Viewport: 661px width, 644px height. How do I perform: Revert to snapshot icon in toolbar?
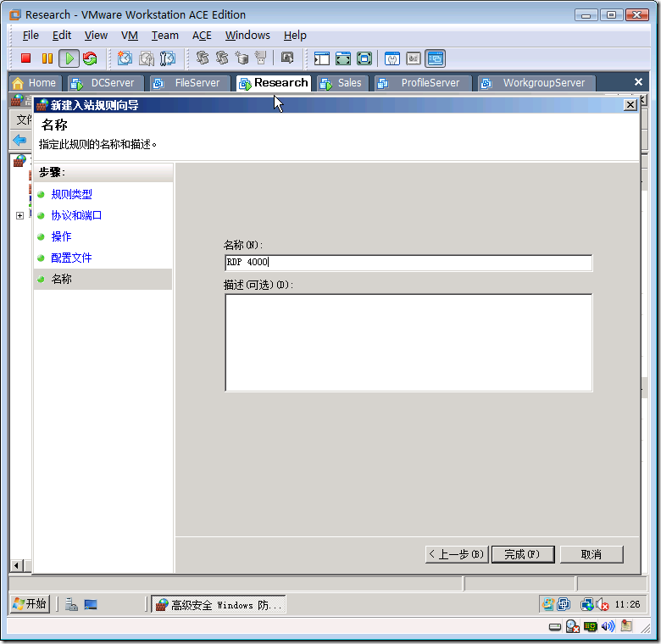point(147,58)
